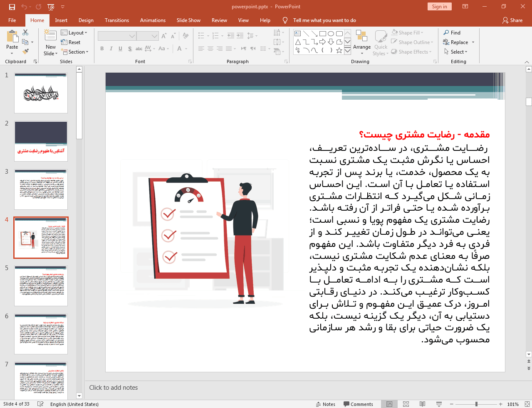Click Find in Editing group
This screenshot has height=408, width=532.
coord(452,33)
